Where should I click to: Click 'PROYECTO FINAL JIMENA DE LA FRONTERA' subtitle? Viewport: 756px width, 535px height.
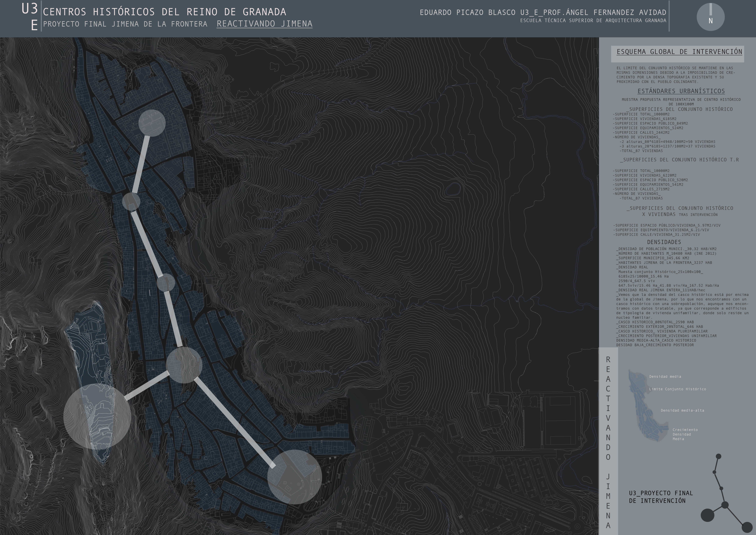[x=125, y=24]
